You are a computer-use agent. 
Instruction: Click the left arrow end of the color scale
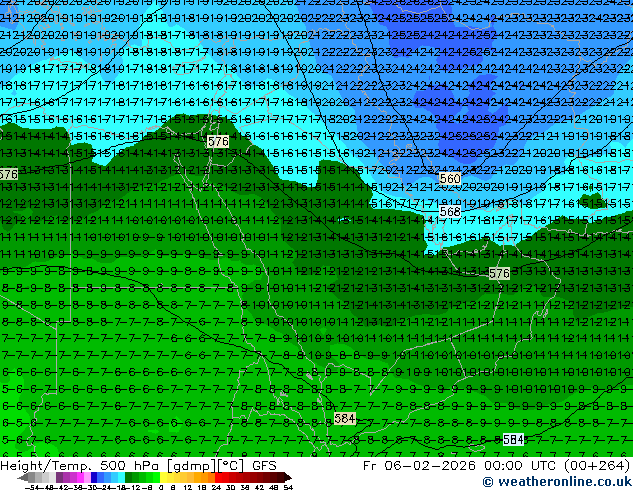(x=23, y=477)
